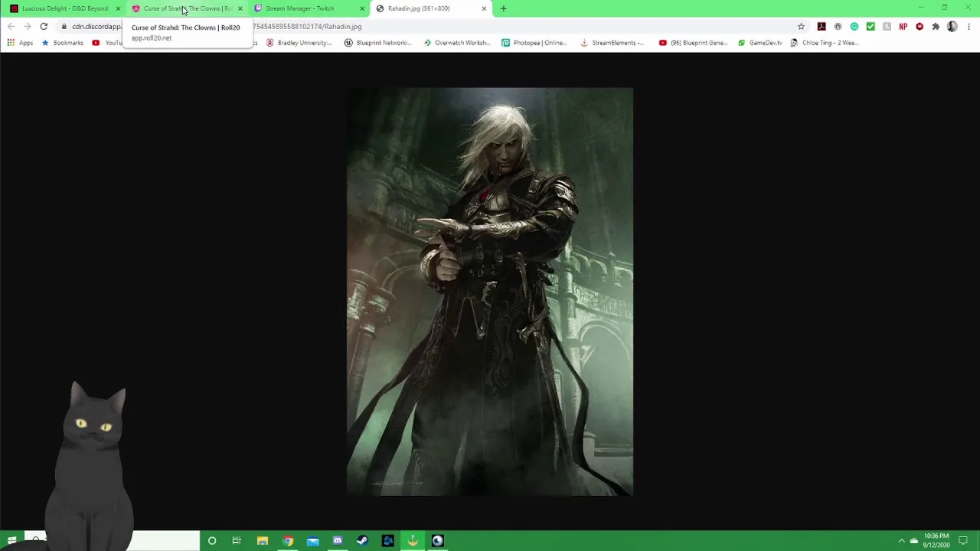Image resolution: width=980 pixels, height=551 pixels.
Task: Open the GameDev.tv bookmark
Action: (760, 43)
